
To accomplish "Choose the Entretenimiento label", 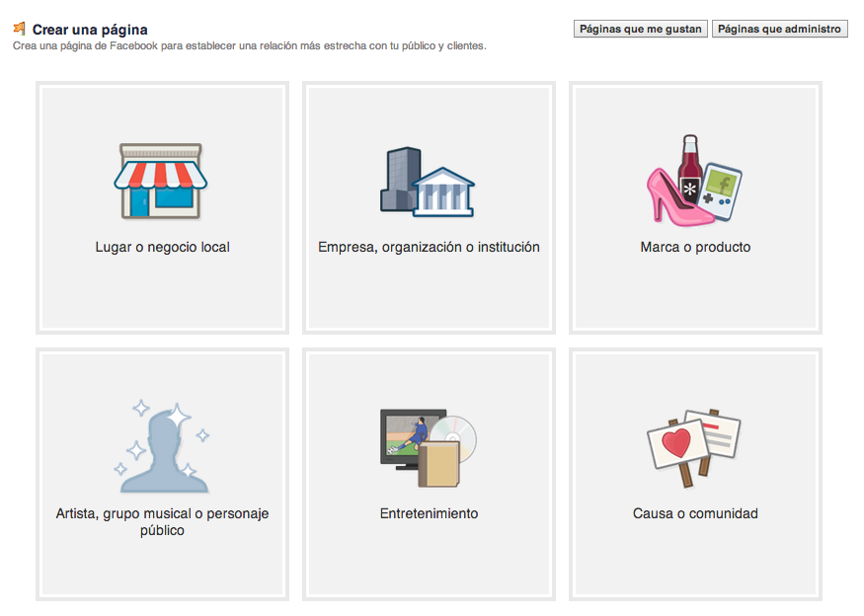I will pos(429,513).
